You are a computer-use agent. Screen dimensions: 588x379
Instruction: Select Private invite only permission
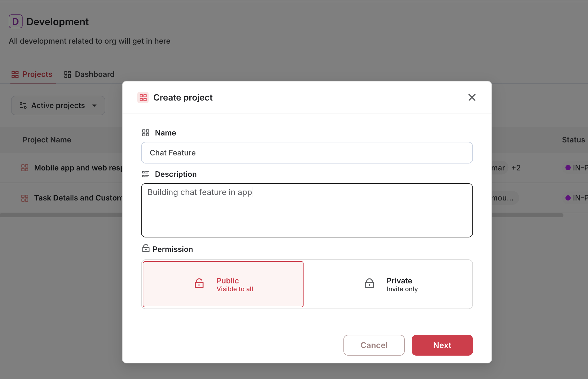388,284
